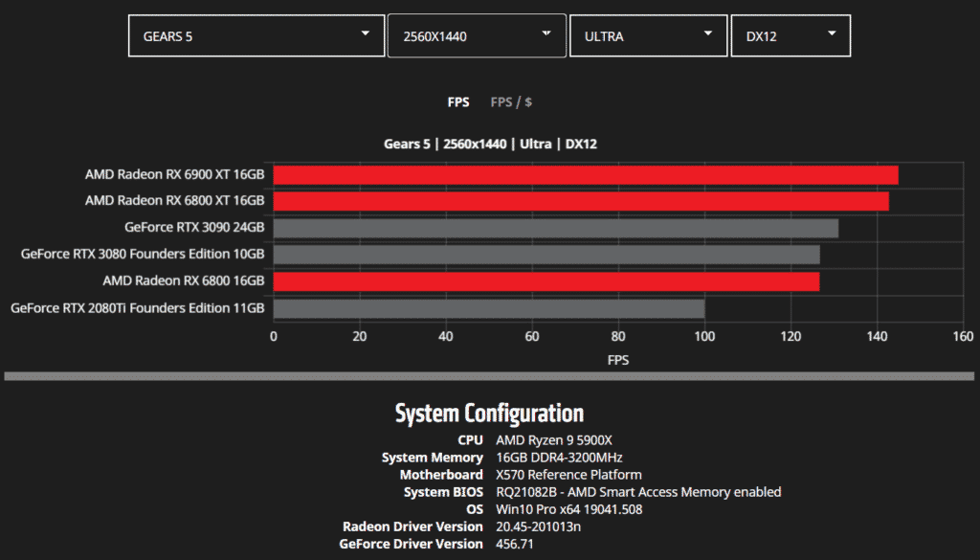
Task: Click the chart title above the bars
Action: (490, 144)
